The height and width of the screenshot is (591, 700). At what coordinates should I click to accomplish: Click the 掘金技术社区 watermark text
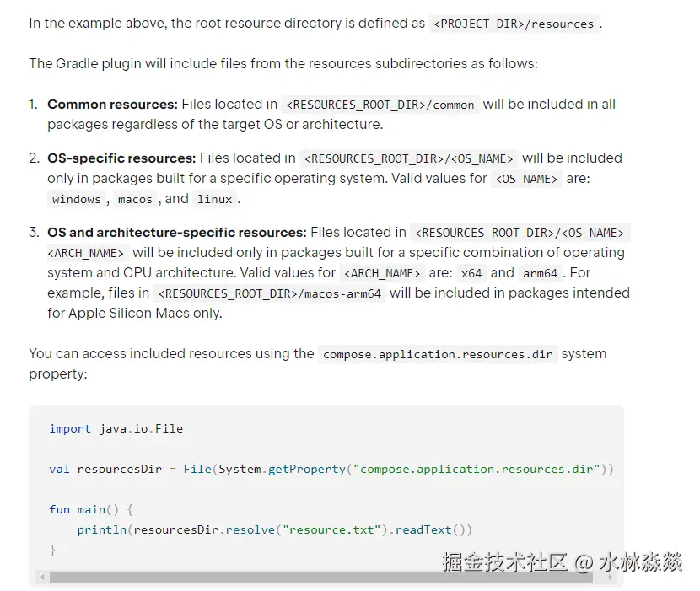pos(505,562)
